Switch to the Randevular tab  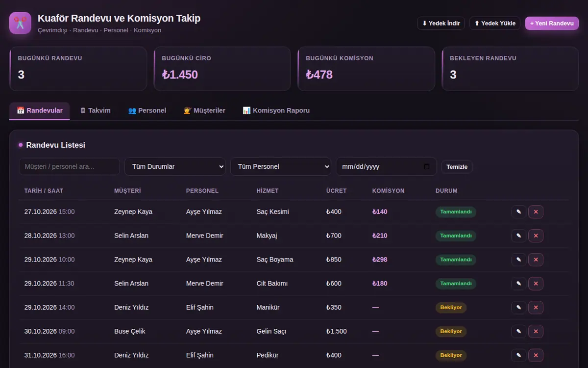[40, 111]
